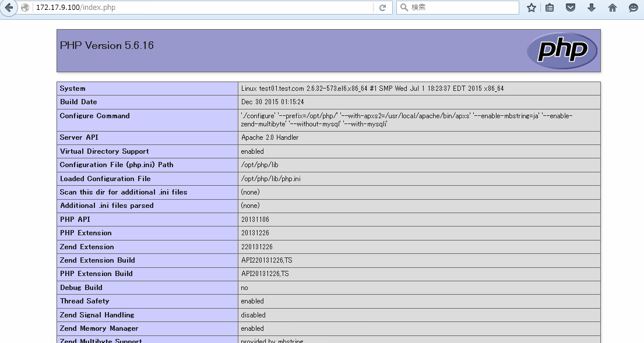The image size is (644, 343).
Task: Click the Dec 30 2015 01:15:24 value
Action: pos(272,102)
